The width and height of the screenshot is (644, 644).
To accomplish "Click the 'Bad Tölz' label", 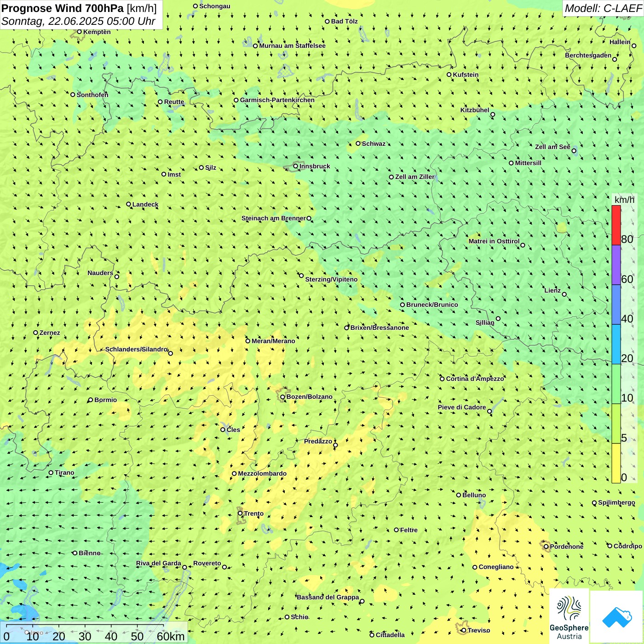I will [345, 21].
